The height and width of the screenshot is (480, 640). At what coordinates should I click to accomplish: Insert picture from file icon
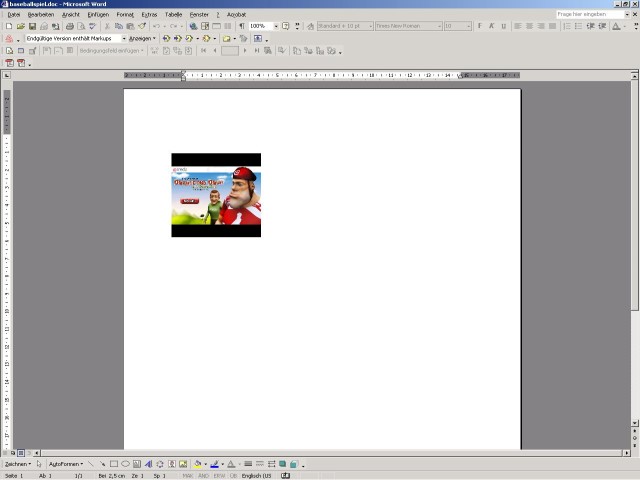(x=183, y=464)
